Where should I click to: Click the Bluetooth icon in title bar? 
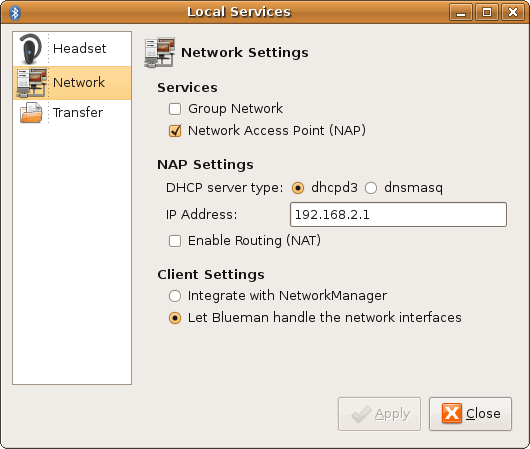15,13
